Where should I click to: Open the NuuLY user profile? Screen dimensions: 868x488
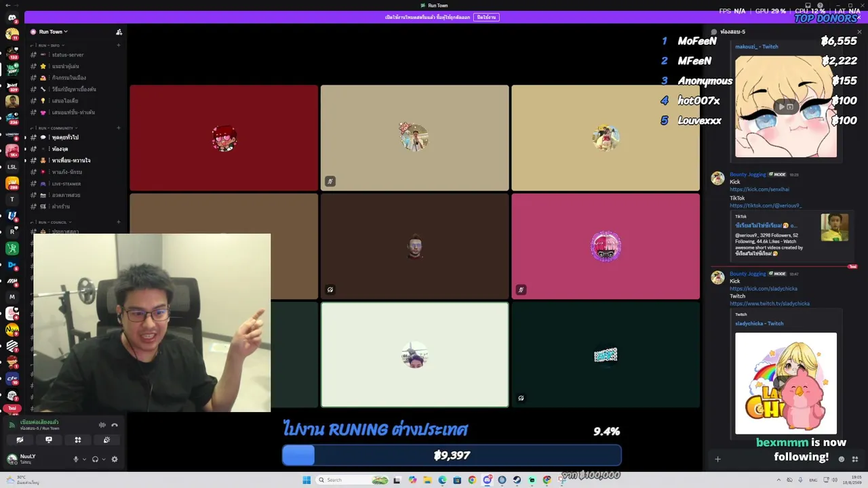point(27,459)
